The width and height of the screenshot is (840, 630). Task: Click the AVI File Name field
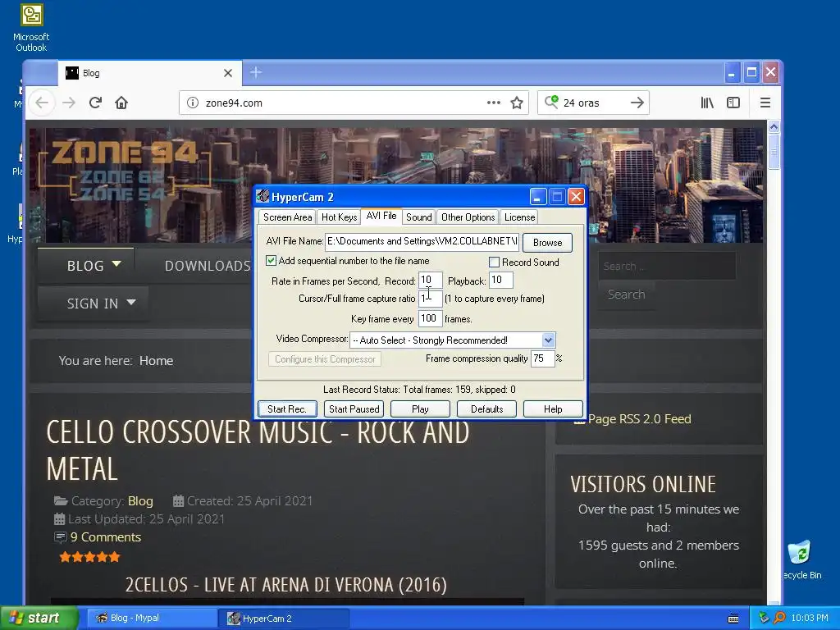[x=422, y=242]
